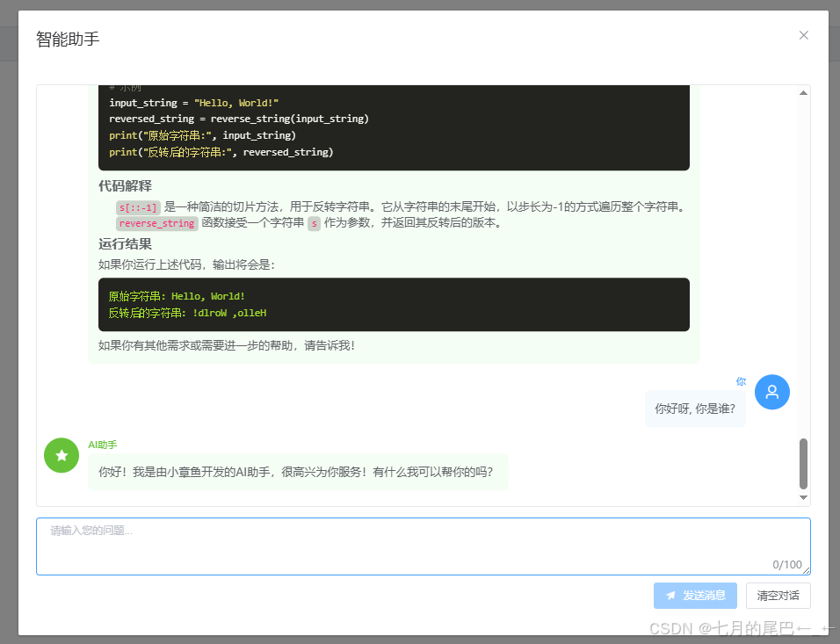Click the 智能助手 dialog title

(68, 40)
